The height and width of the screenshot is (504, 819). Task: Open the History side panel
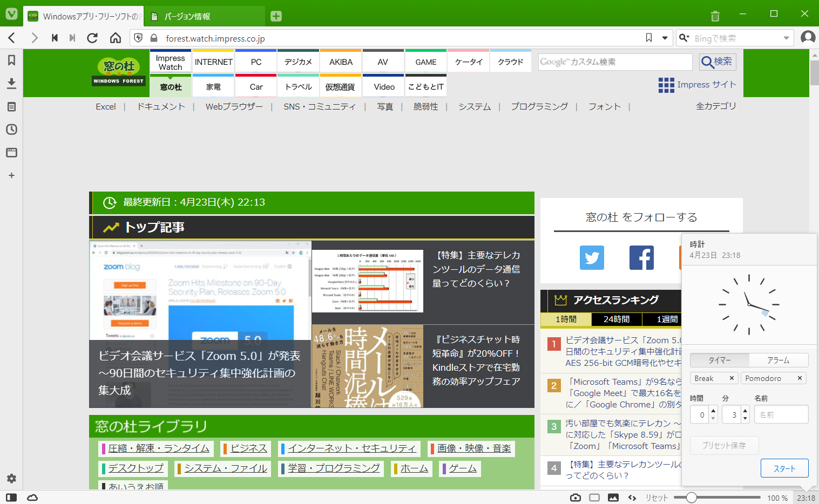click(11, 130)
